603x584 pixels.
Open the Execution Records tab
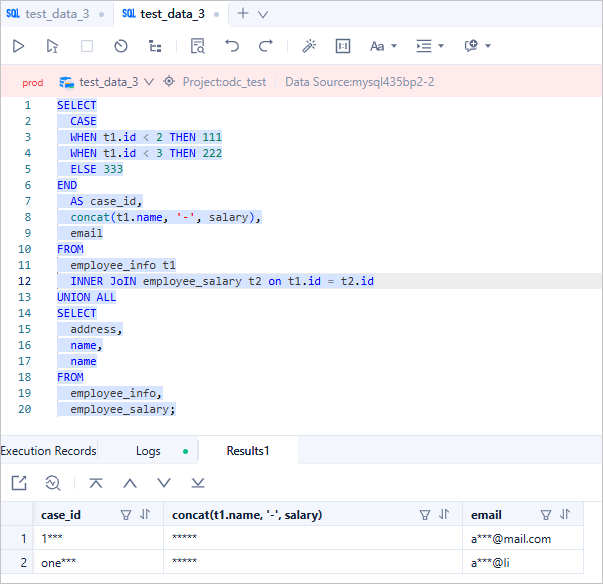[x=48, y=451]
